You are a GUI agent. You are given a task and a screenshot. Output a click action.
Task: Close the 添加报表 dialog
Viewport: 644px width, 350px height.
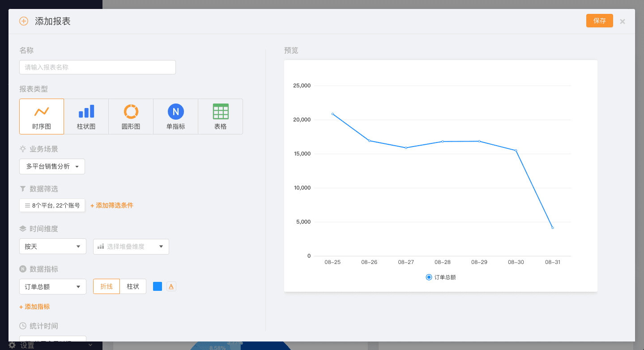[622, 22]
